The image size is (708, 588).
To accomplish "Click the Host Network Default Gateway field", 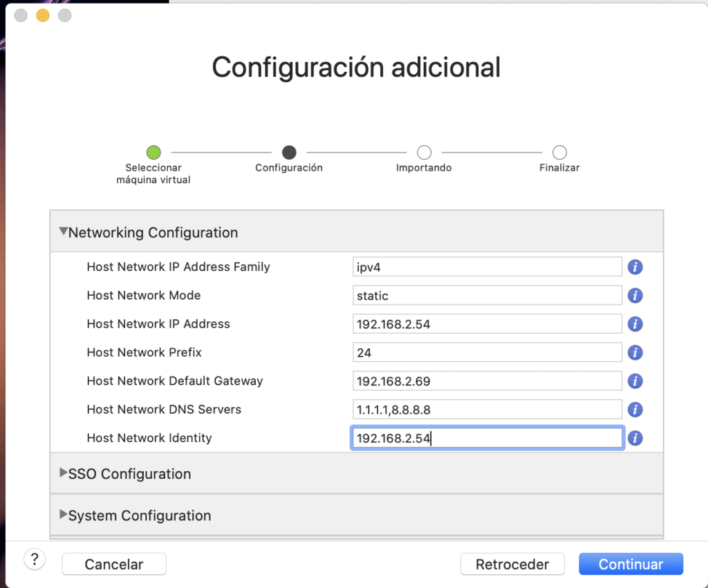I will click(x=487, y=381).
